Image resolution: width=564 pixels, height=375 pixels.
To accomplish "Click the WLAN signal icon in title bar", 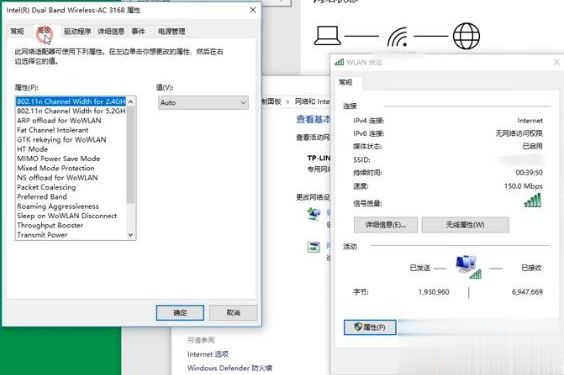I will (339, 62).
